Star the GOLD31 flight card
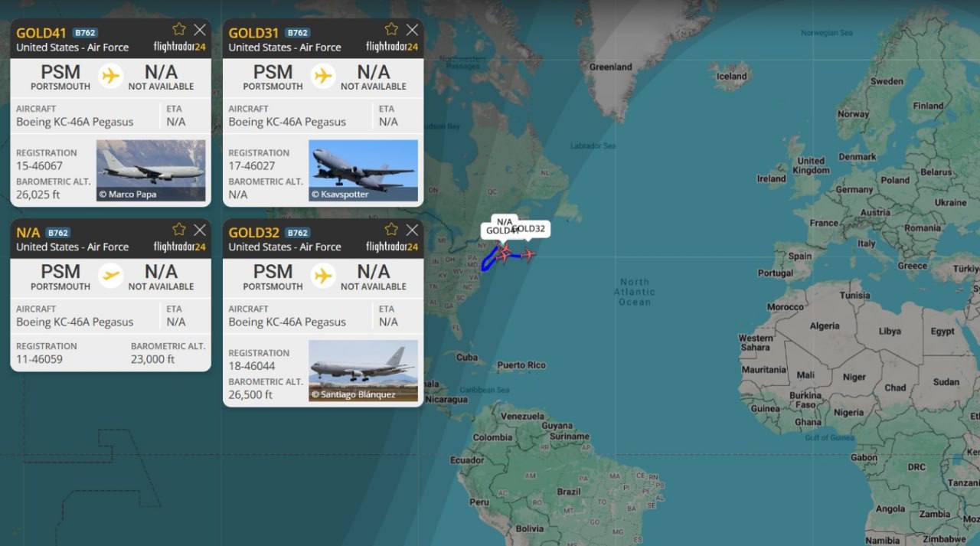This screenshot has height=546, width=980. (x=391, y=29)
